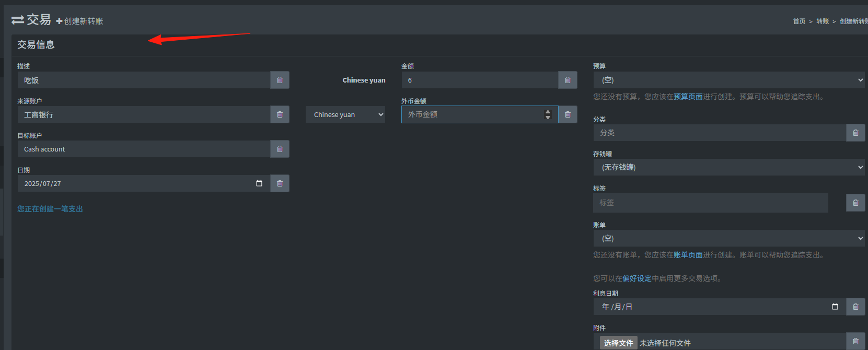Clear 来源账户 field using its trash icon
868x350 pixels.
click(x=280, y=114)
